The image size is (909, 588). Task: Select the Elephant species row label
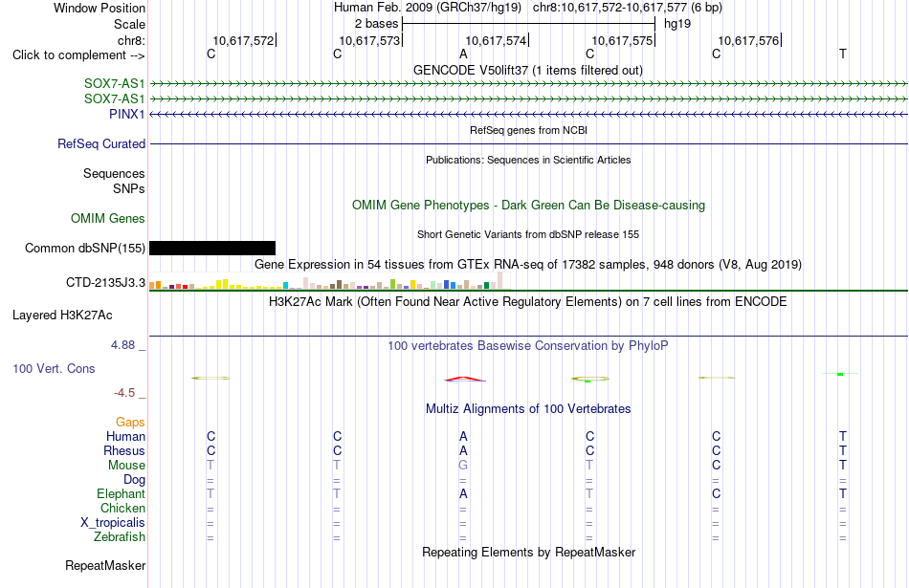click(x=121, y=493)
